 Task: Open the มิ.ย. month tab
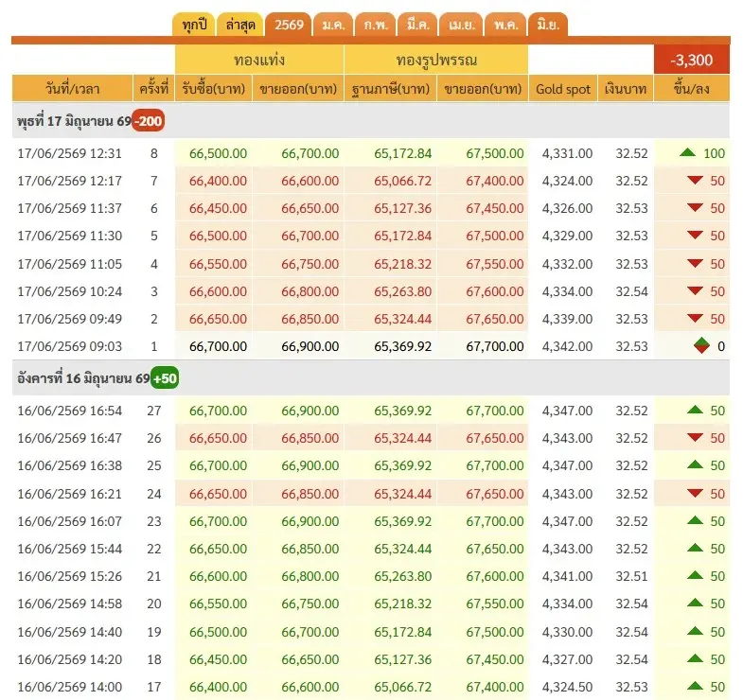click(548, 25)
